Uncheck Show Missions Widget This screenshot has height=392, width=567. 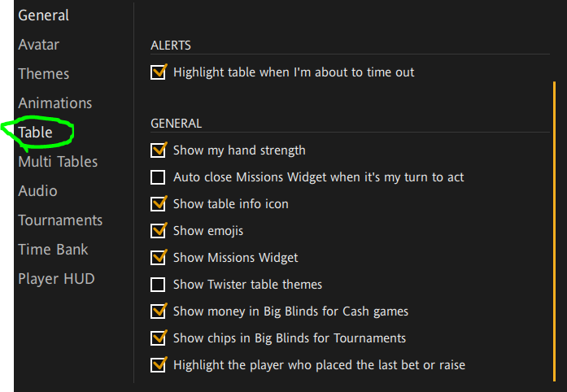[x=159, y=258]
